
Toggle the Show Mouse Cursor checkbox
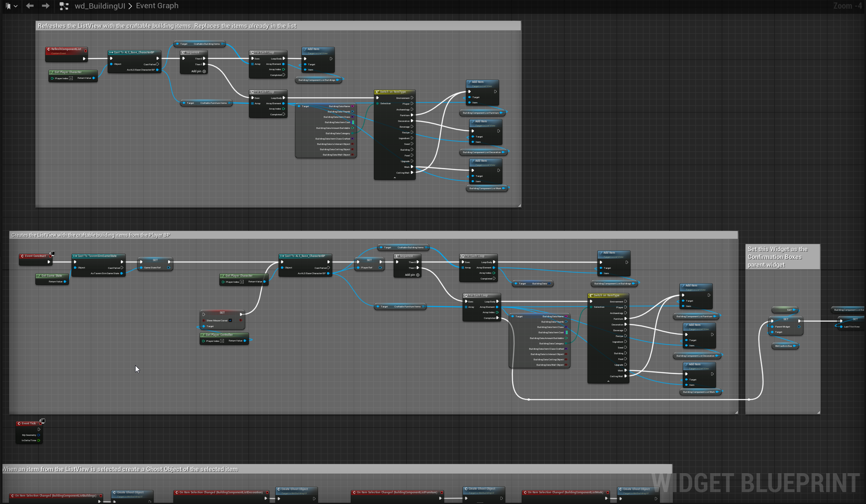click(230, 321)
